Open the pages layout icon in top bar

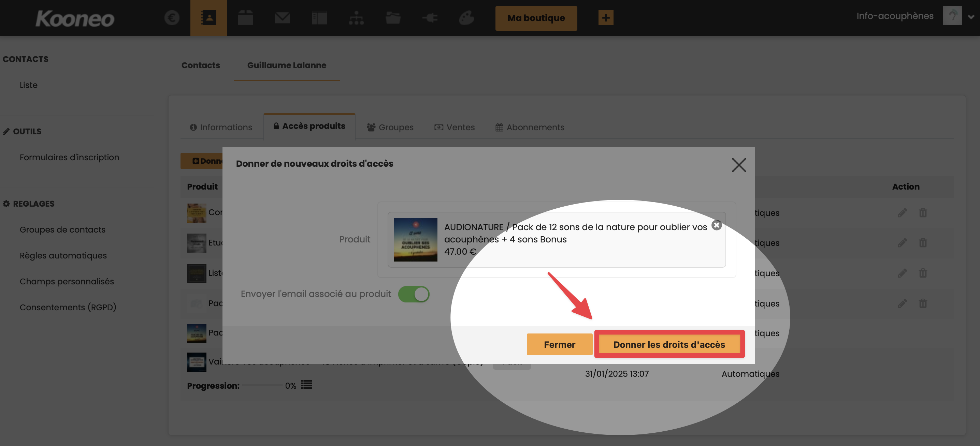(x=319, y=18)
